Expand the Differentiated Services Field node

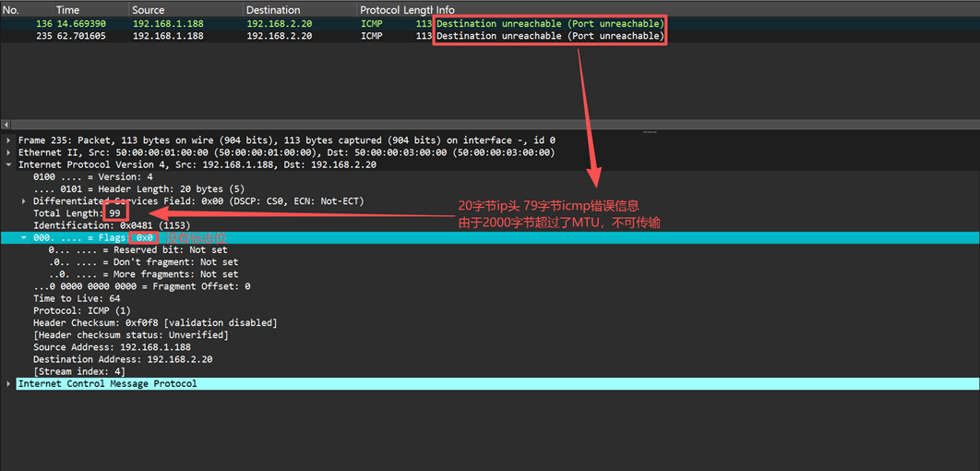[25, 200]
